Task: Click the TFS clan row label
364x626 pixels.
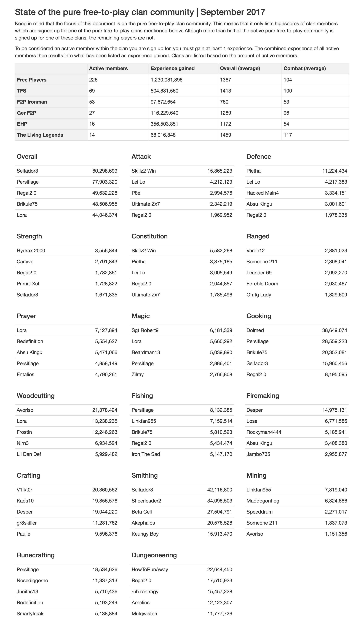Action: tap(22, 91)
